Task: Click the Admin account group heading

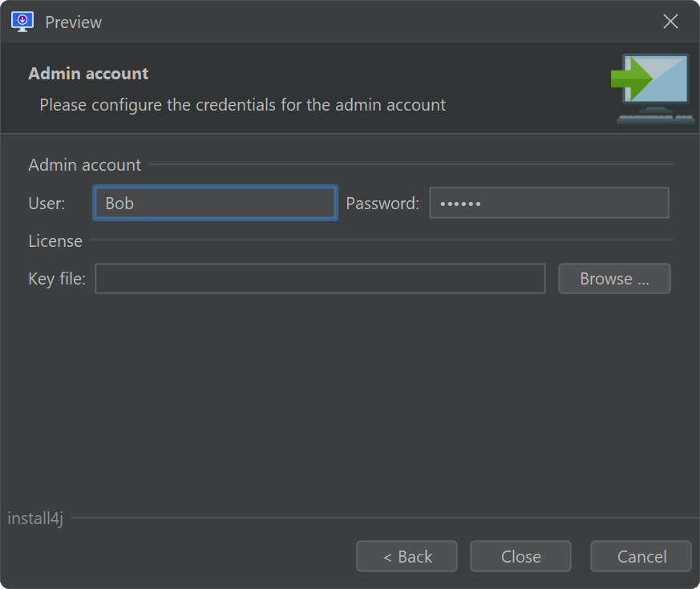Action: [x=85, y=165]
